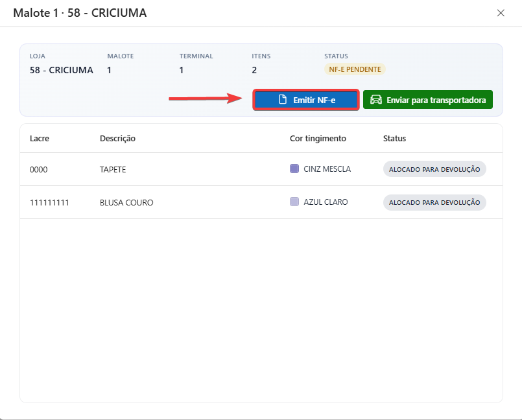Close the Malote 1 dialog
Screen dimensions: 522x420
tap(501, 13)
